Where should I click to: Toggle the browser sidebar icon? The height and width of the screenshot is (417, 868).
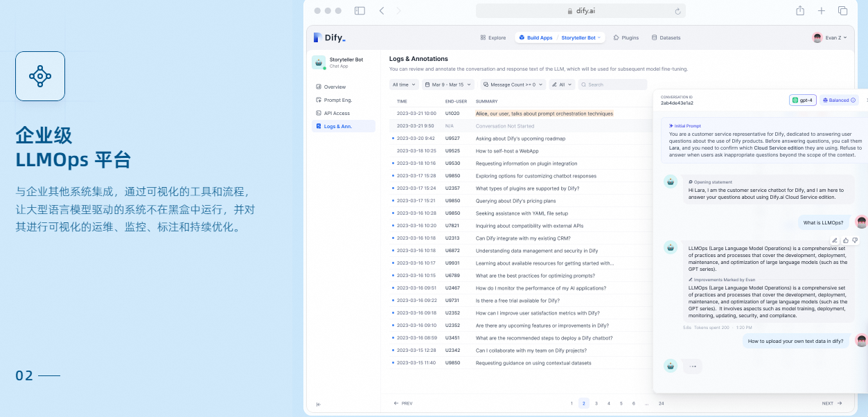(x=360, y=10)
